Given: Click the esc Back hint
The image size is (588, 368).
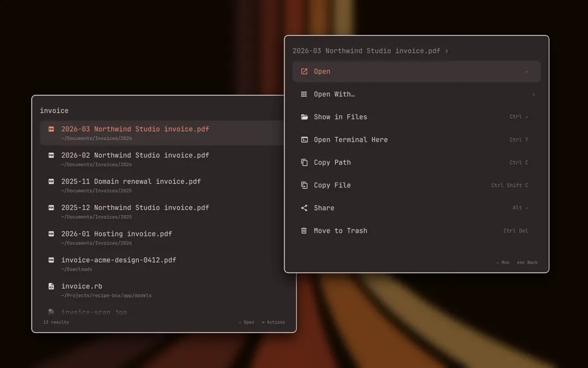Looking at the screenshot, I should click(527, 262).
